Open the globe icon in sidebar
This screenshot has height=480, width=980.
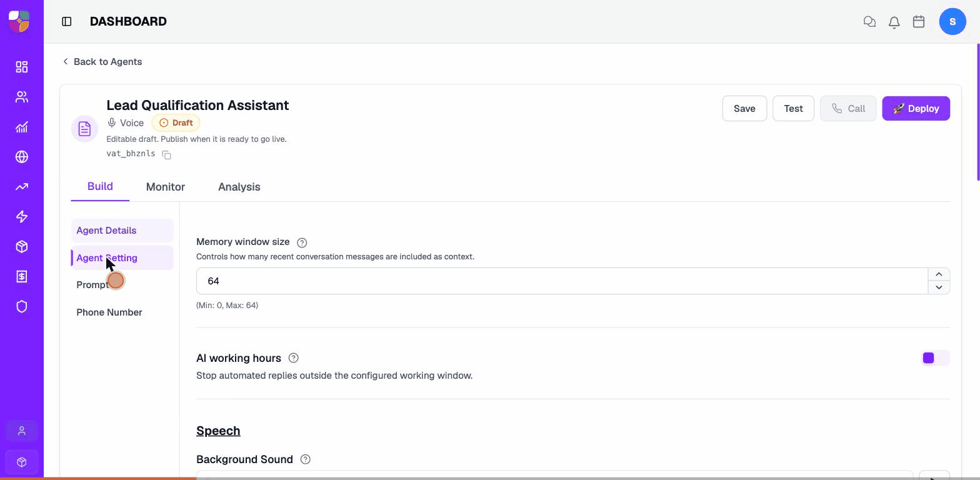tap(22, 157)
